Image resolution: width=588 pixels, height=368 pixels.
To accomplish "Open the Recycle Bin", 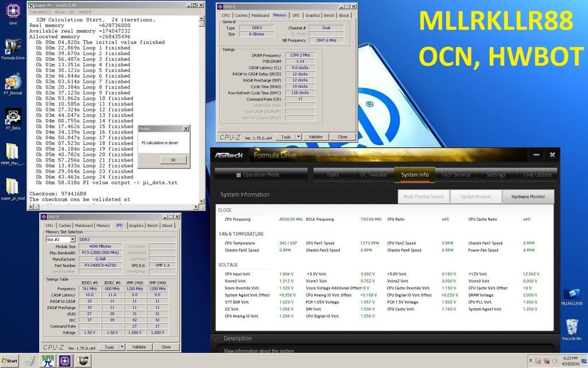I will (x=572, y=329).
